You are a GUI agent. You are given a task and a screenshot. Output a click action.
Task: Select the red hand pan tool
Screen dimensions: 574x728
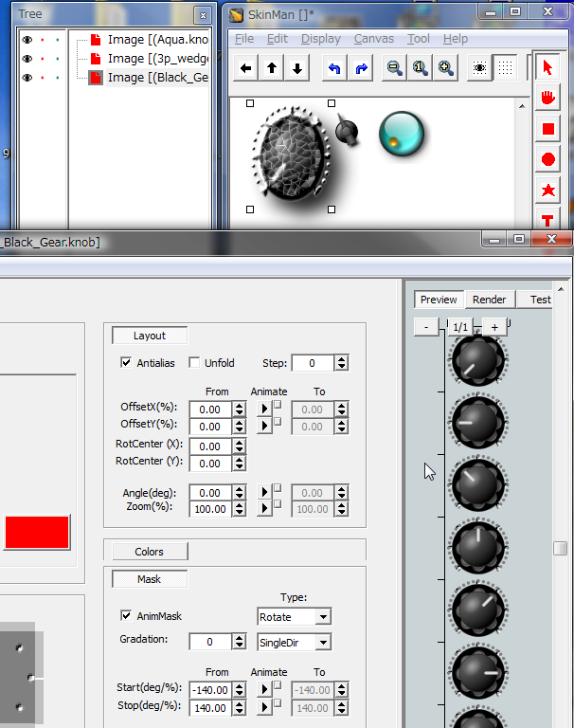click(548, 98)
